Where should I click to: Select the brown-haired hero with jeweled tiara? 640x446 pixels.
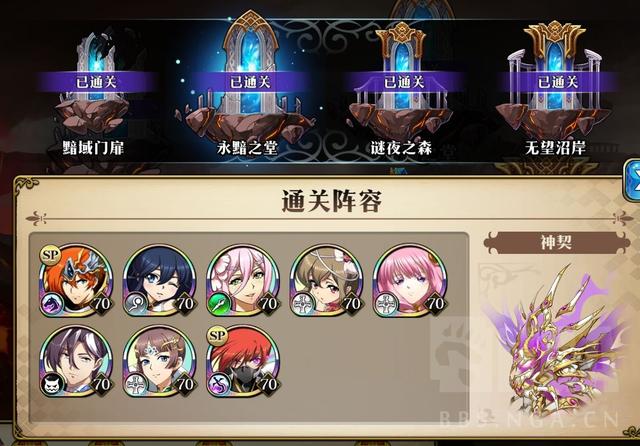pos(160,361)
